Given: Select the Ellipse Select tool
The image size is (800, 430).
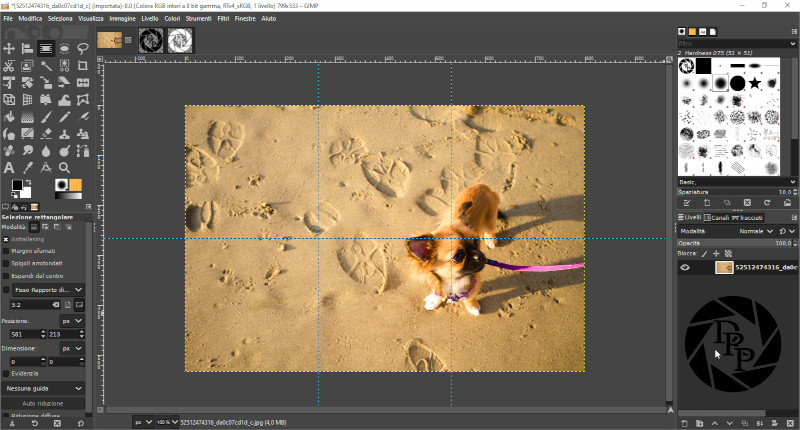Looking at the screenshot, I should click(x=64, y=48).
